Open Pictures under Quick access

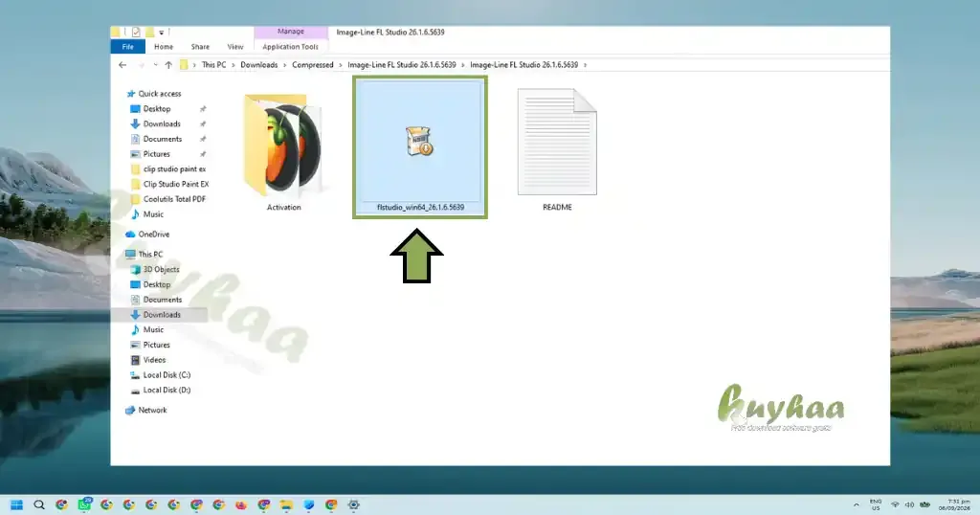[x=156, y=154]
